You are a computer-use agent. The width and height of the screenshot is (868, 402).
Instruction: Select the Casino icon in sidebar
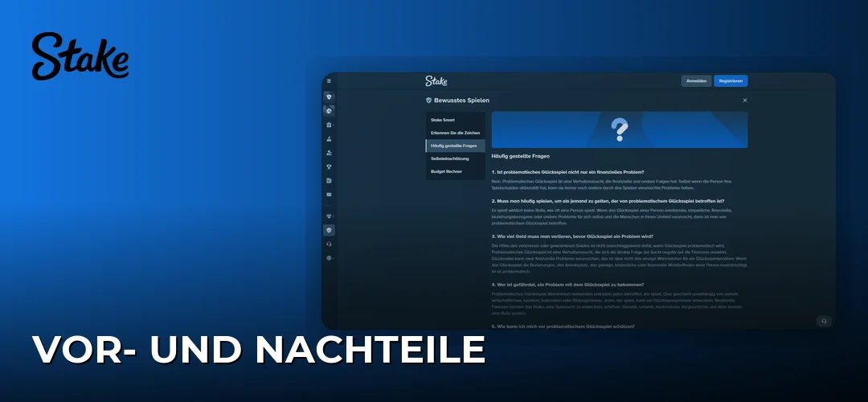click(329, 97)
